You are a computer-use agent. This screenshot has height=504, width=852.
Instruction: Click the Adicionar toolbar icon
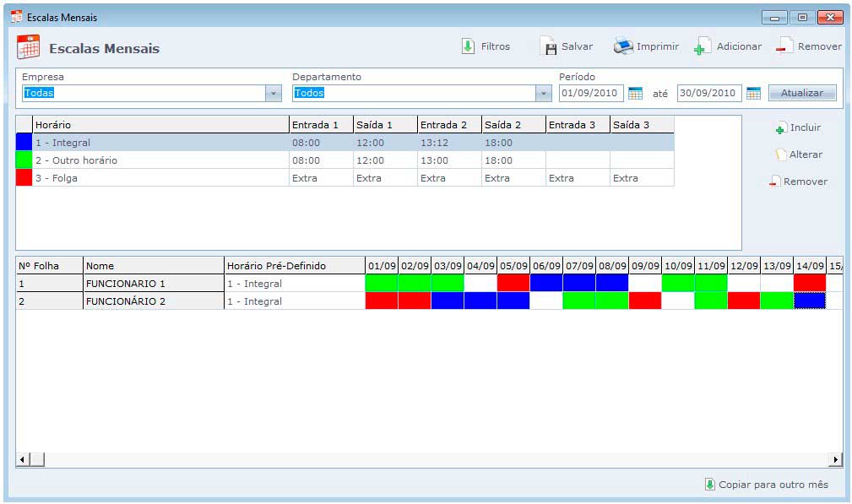(x=703, y=46)
